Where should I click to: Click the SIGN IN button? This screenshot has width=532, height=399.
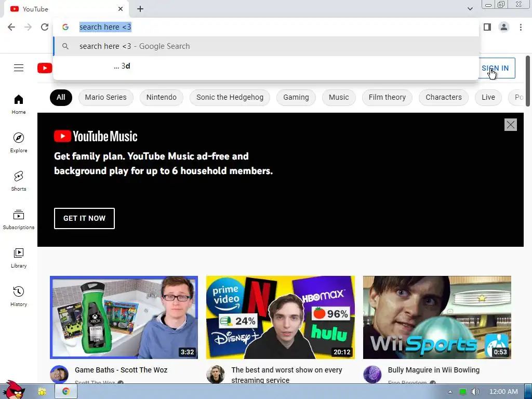(496, 68)
